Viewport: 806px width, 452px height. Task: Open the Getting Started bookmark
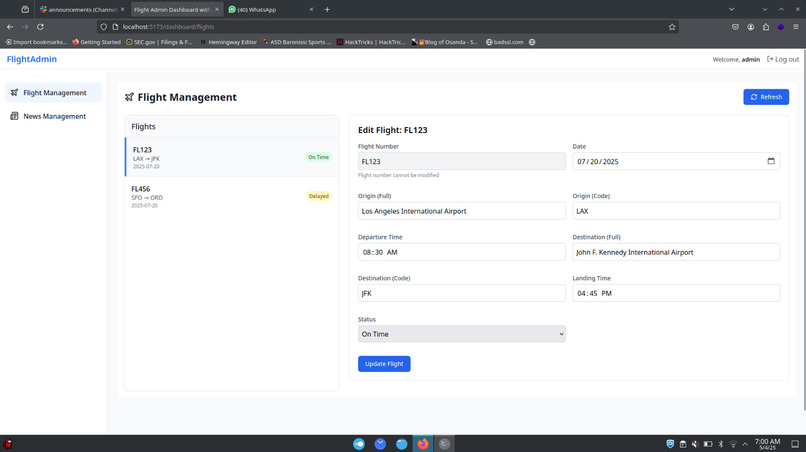96,42
